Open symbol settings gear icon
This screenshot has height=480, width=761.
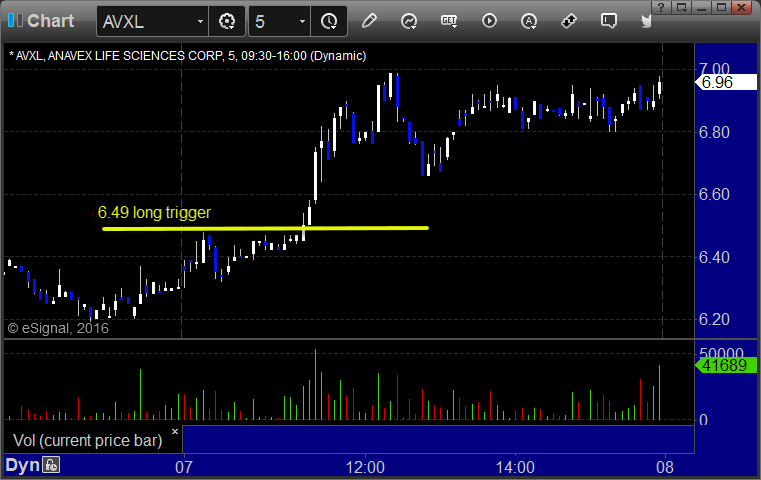(x=227, y=21)
